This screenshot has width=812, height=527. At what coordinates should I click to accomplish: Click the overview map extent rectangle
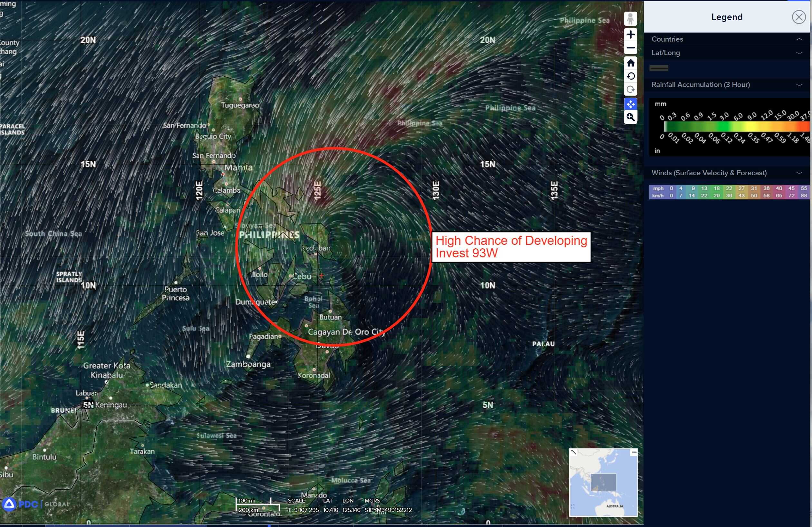603,482
